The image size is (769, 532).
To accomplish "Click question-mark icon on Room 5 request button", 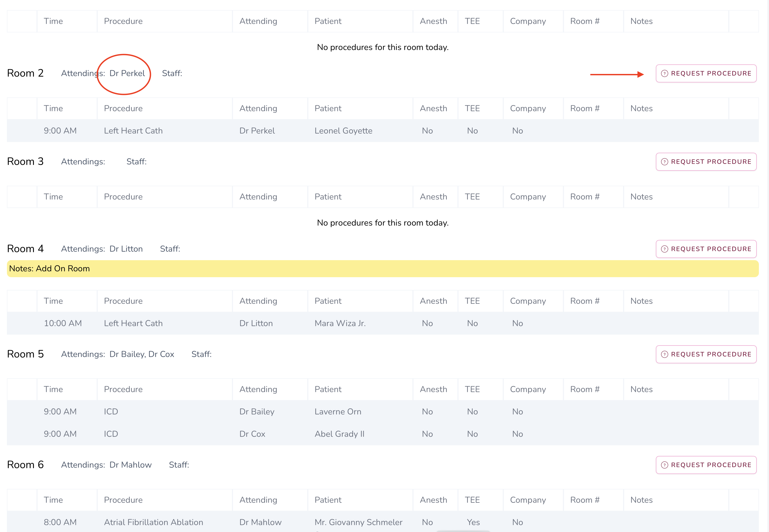I will pos(664,354).
